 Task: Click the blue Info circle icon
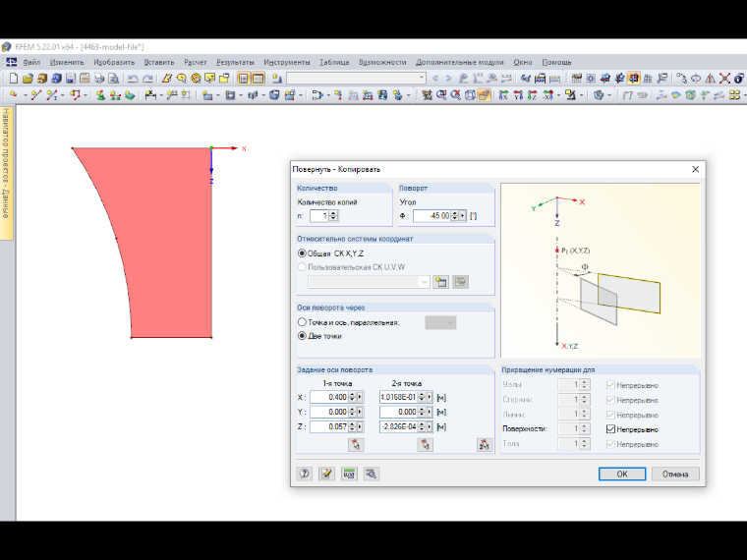coord(739,78)
